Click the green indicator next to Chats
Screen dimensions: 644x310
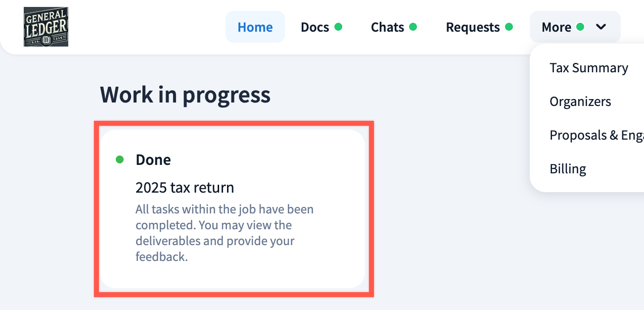coord(413,27)
